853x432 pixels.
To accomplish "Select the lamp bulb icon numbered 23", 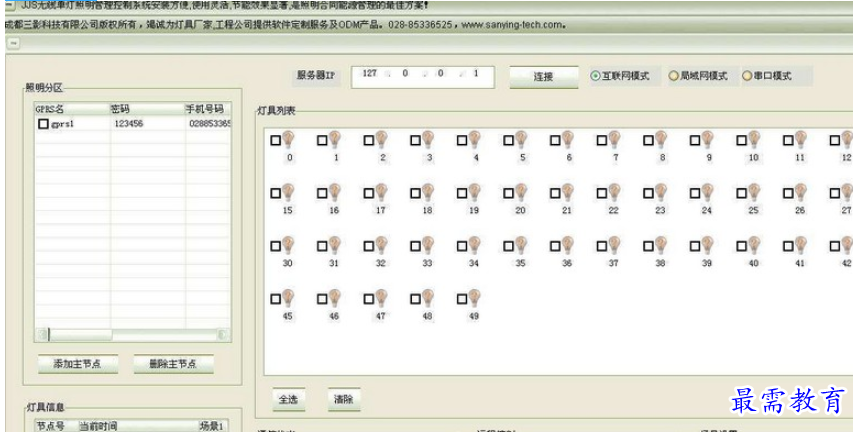I will tap(661, 192).
